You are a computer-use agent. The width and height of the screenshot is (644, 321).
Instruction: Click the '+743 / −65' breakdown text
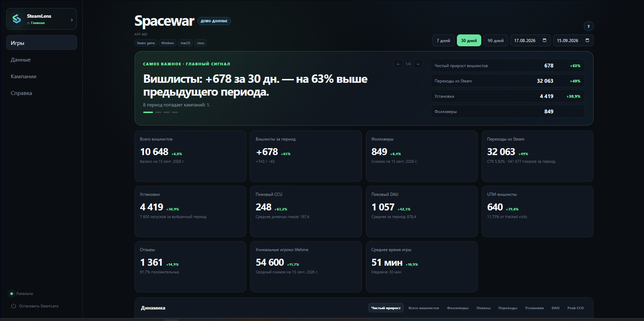[x=265, y=161]
